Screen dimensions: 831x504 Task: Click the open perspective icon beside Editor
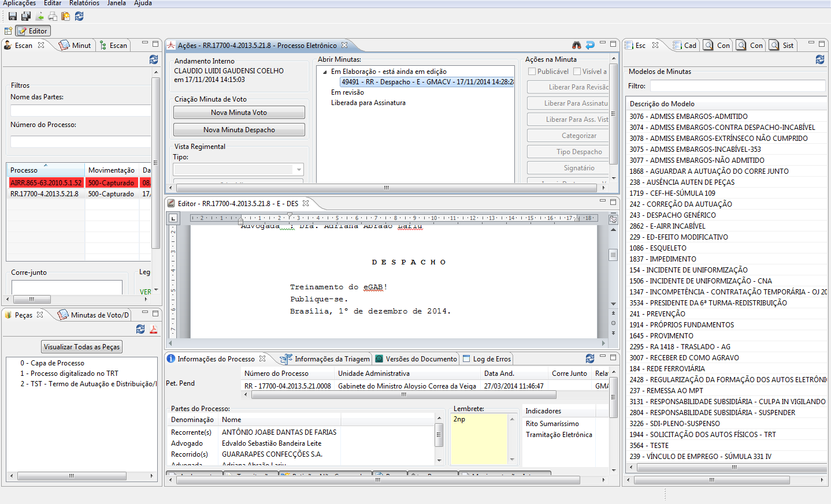pos(8,31)
